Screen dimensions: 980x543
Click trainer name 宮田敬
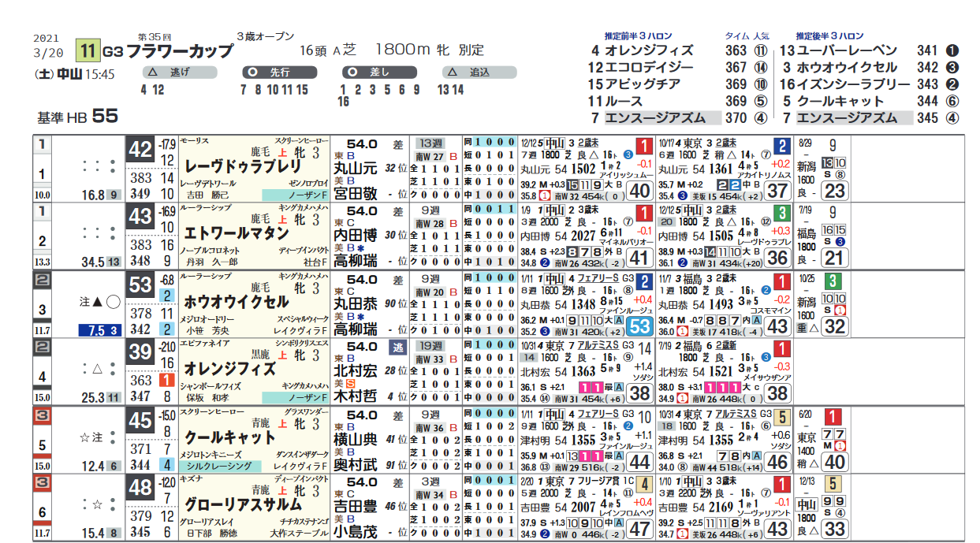(x=356, y=194)
